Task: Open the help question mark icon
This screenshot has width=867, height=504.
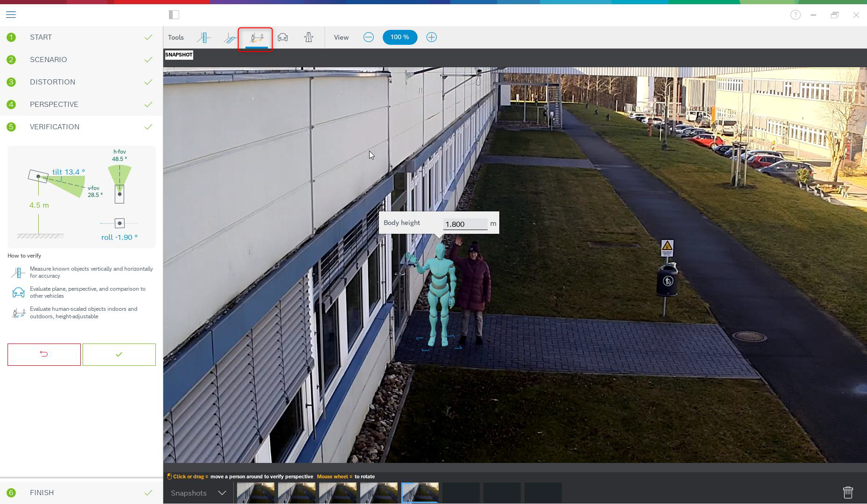Action: pos(796,15)
